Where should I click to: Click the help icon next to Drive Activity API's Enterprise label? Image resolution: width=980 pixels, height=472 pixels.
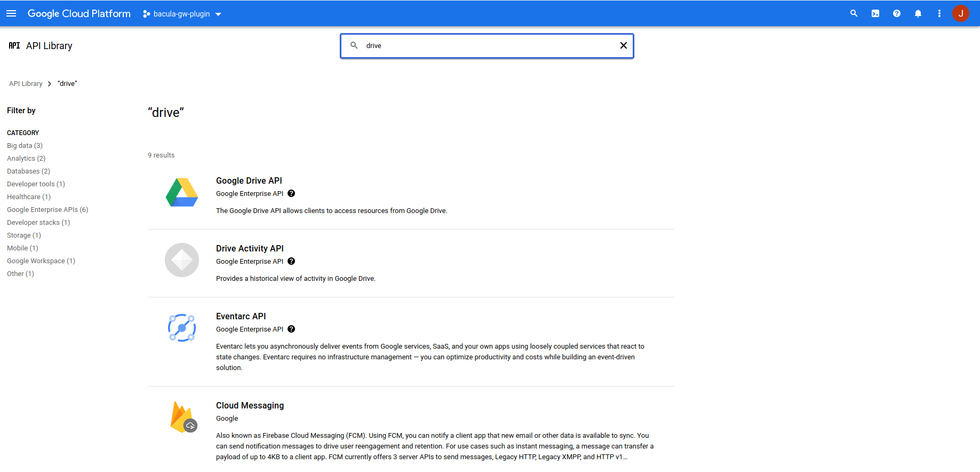click(291, 261)
